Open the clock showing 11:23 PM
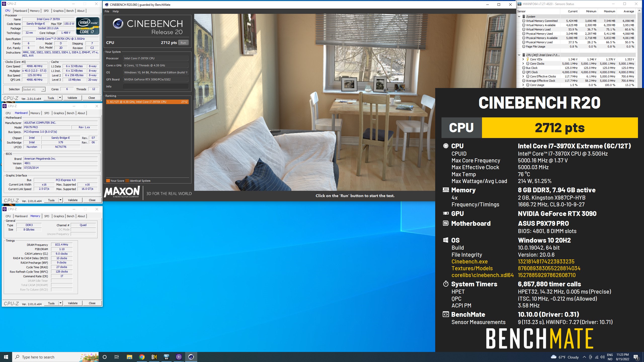The width and height of the screenshot is (644, 362). [x=622, y=357]
